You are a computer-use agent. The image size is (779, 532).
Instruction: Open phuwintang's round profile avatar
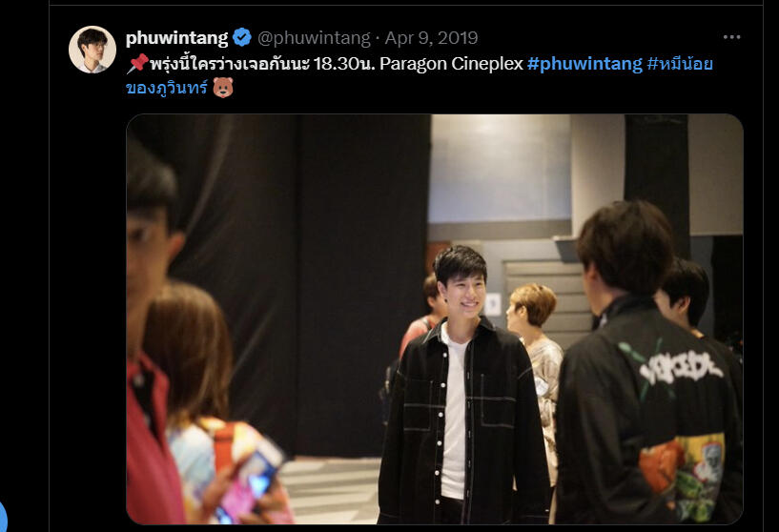(x=92, y=50)
